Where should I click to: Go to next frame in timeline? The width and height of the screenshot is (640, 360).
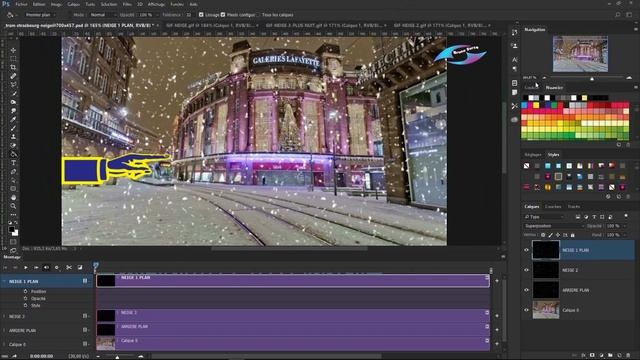tap(36, 268)
